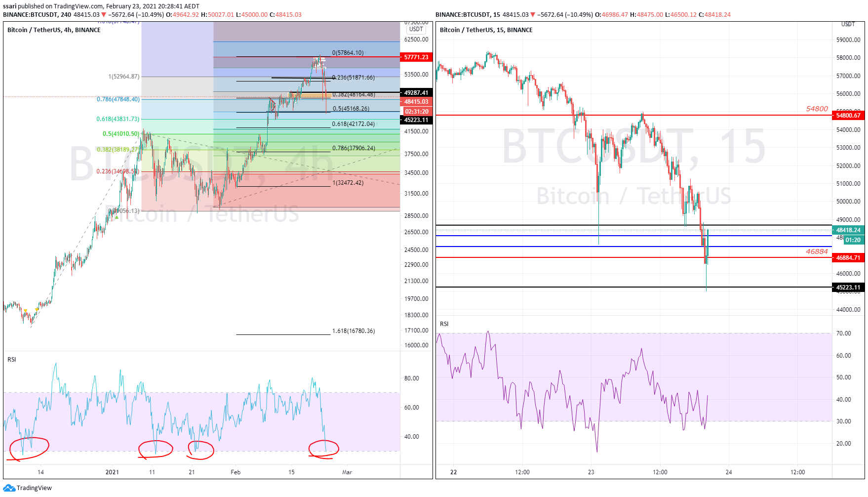The height and width of the screenshot is (497, 868).
Task: Select the red 57771.23 price label
Action: (416, 57)
